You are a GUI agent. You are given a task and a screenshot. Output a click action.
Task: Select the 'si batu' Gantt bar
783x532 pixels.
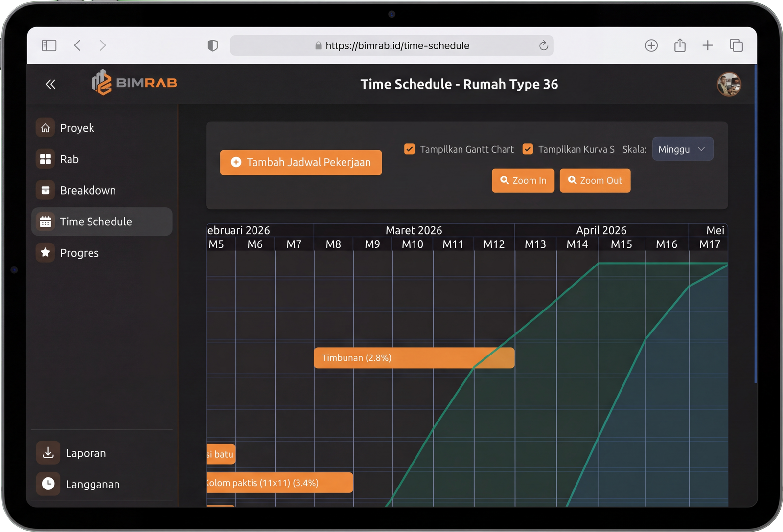click(x=221, y=454)
